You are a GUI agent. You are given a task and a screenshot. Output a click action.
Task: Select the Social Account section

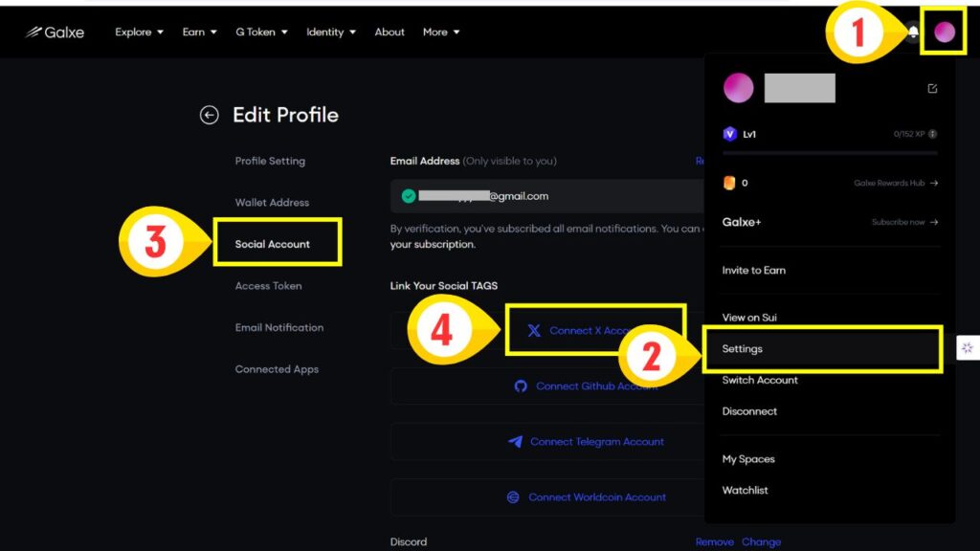273,244
